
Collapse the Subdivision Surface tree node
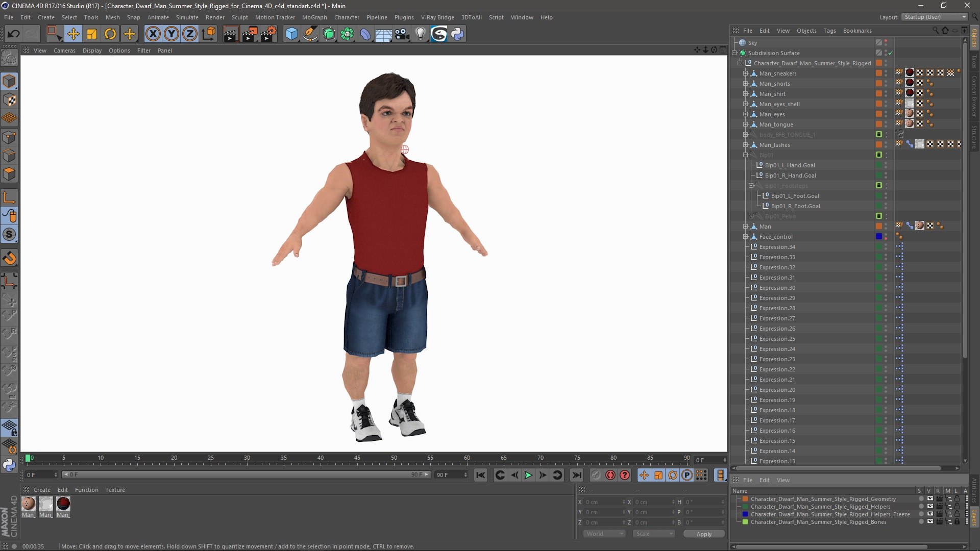[734, 53]
